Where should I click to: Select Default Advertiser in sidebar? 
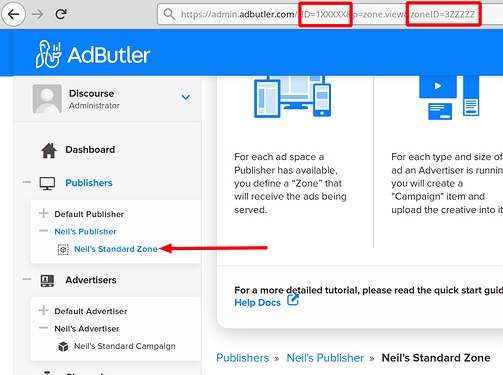(x=91, y=311)
